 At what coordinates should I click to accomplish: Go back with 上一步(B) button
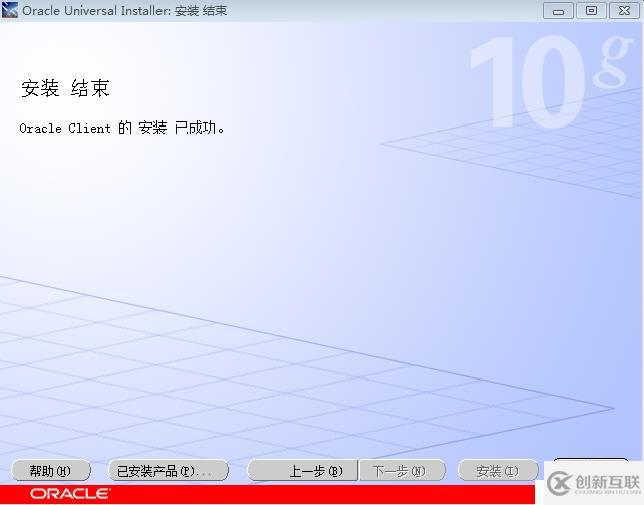click(x=302, y=471)
